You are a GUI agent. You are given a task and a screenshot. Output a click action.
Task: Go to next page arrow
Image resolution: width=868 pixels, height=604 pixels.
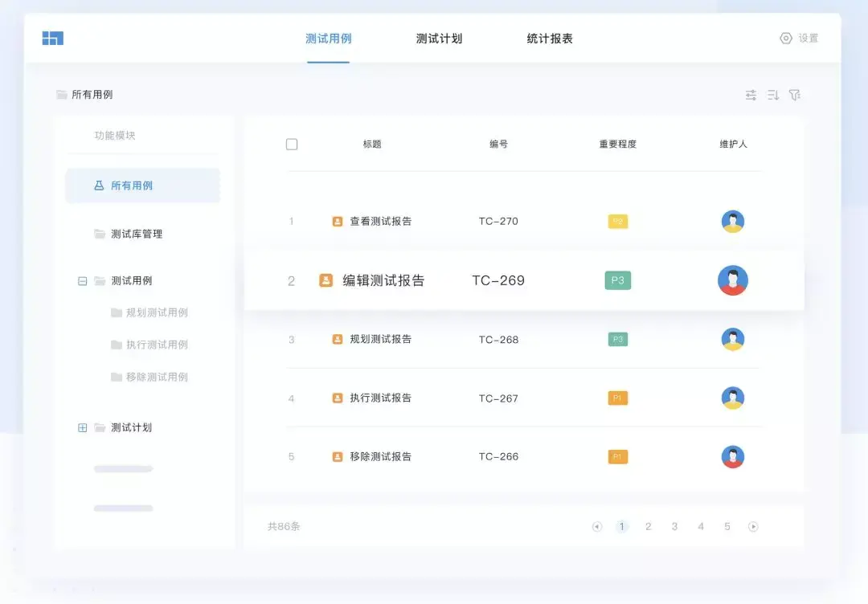[x=753, y=527]
